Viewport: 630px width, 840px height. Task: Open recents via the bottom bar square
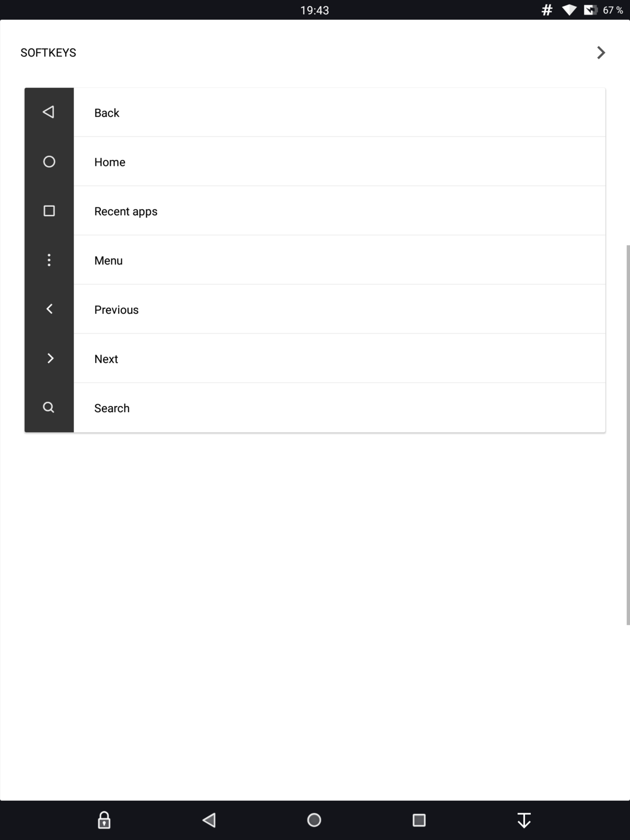coord(419,820)
